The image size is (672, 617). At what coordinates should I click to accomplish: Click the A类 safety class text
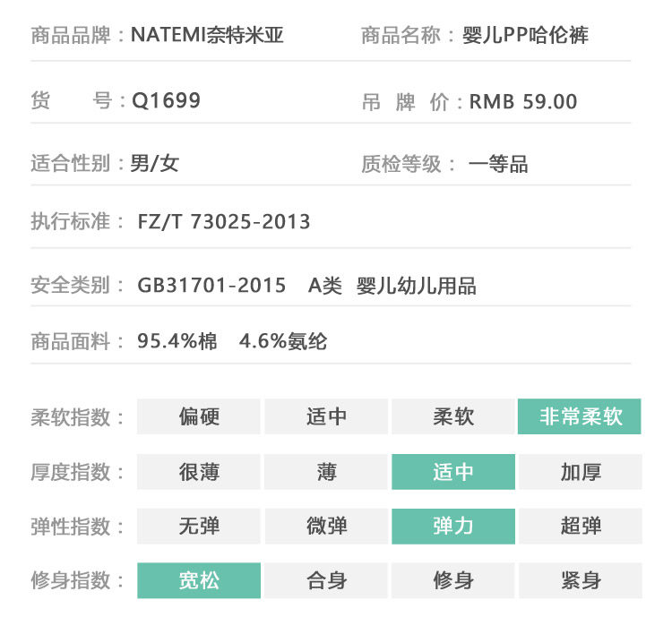(x=325, y=286)
